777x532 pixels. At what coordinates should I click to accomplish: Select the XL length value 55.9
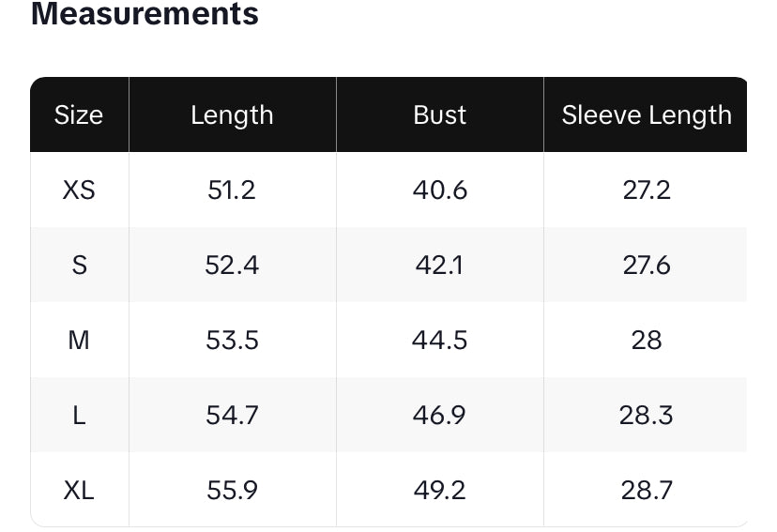pyautogui.click(x=232, y=490)
